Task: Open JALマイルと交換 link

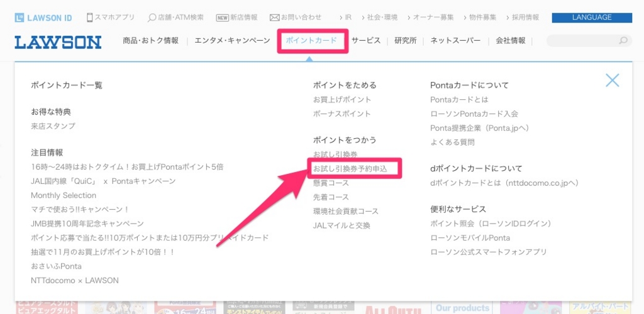Action: (341, 225)
